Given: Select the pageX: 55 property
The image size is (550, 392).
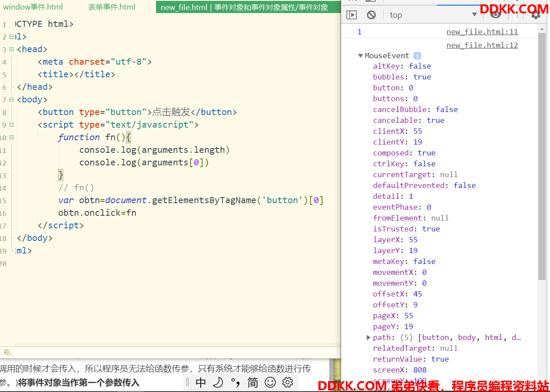Looking at the screenshot, I should click(393, 316).
